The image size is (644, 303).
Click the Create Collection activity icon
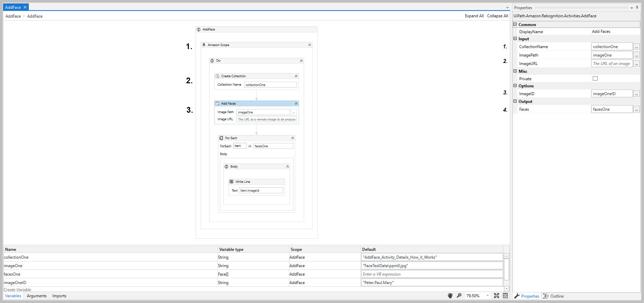click(x=217, y=76)
